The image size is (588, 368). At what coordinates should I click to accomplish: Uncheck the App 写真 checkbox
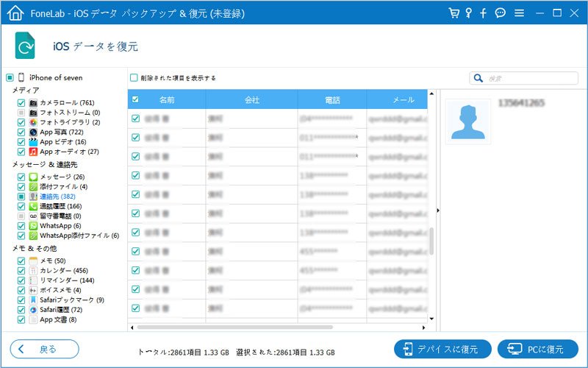[x=21, y=132]
